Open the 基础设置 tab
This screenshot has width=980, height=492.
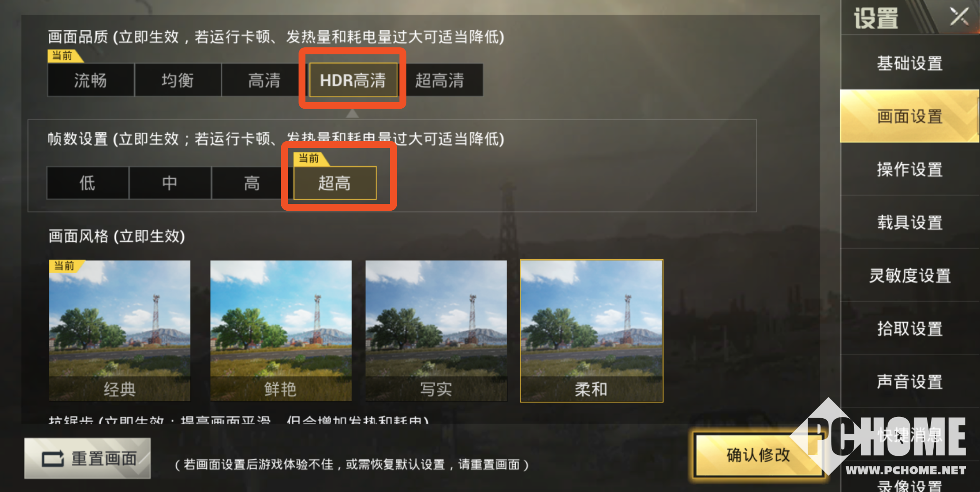click(910, 63)
